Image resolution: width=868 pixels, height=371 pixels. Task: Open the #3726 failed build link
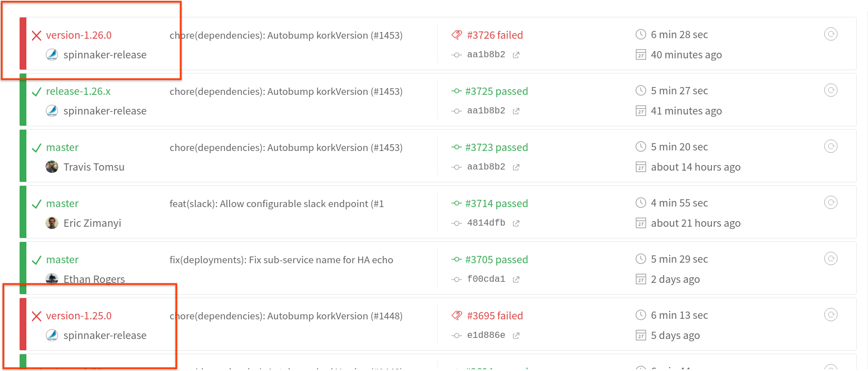pos(495,34)
